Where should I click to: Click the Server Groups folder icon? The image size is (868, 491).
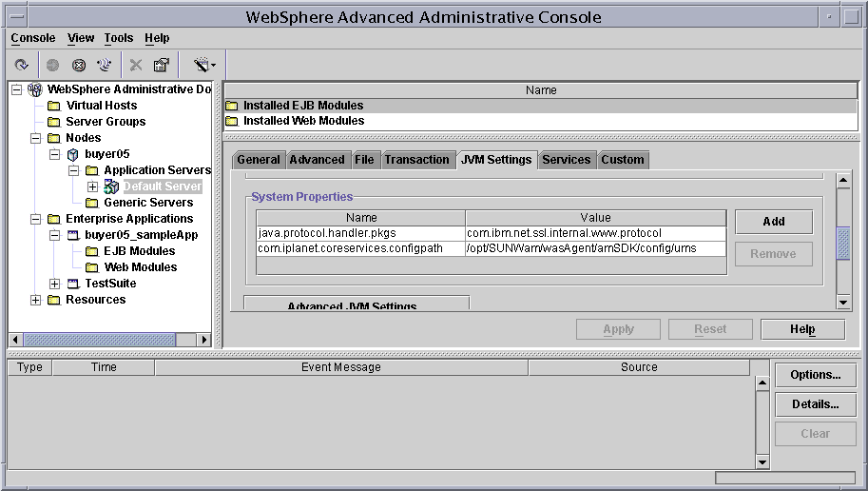[x=53, y=122]
